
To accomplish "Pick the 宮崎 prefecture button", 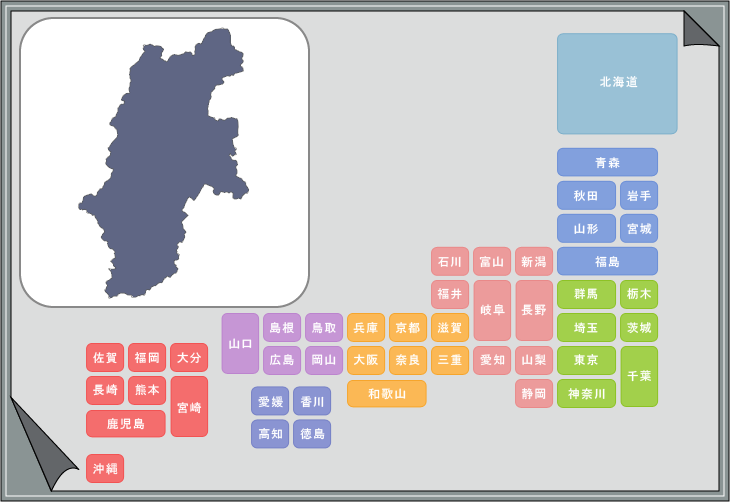I will 189,407.
